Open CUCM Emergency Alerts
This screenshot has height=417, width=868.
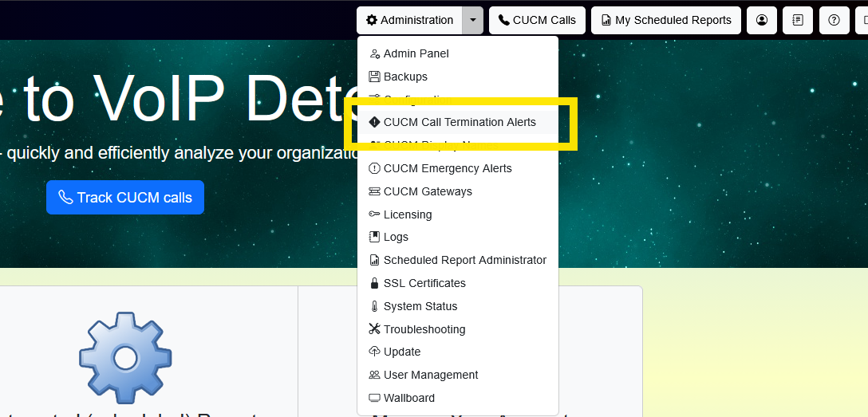pos(458,168)
